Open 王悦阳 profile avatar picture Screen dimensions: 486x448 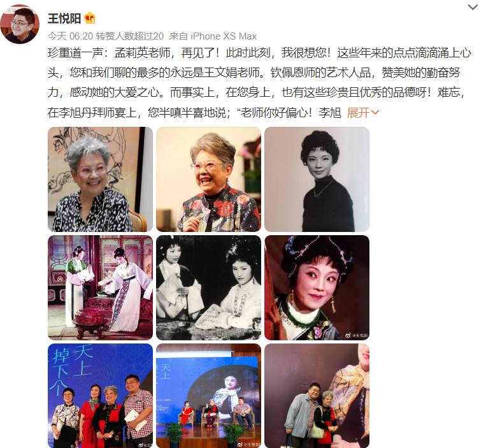20,24
